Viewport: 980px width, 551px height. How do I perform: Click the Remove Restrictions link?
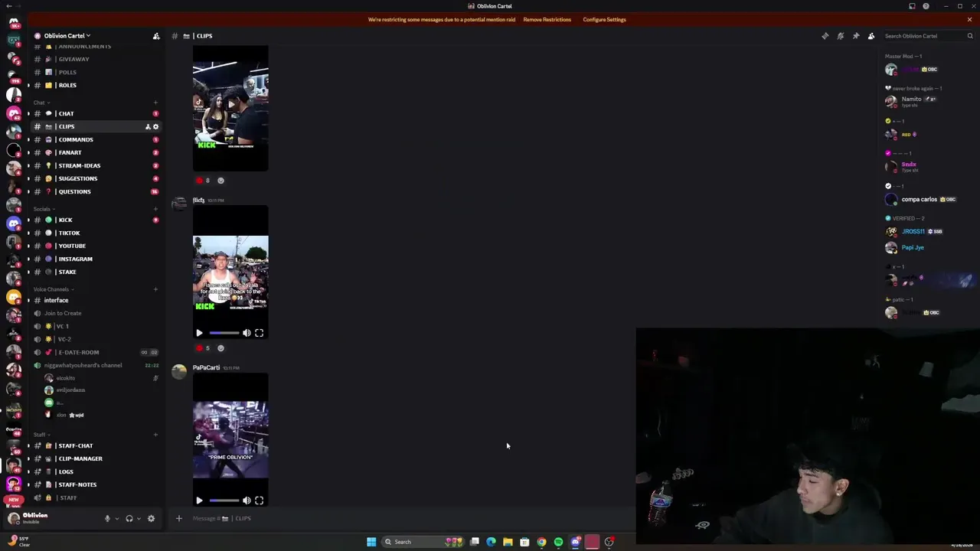tap(547, 20)
